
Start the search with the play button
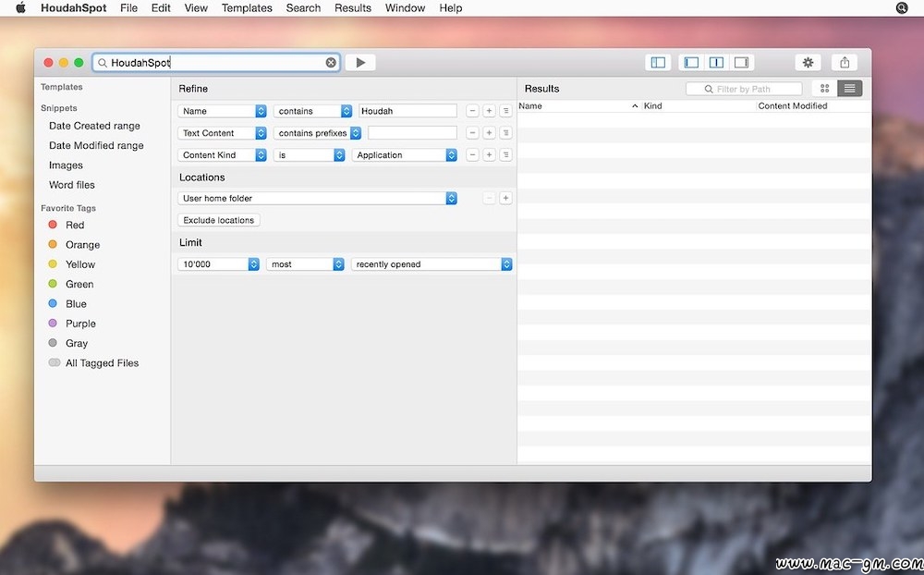click(360, 63)
